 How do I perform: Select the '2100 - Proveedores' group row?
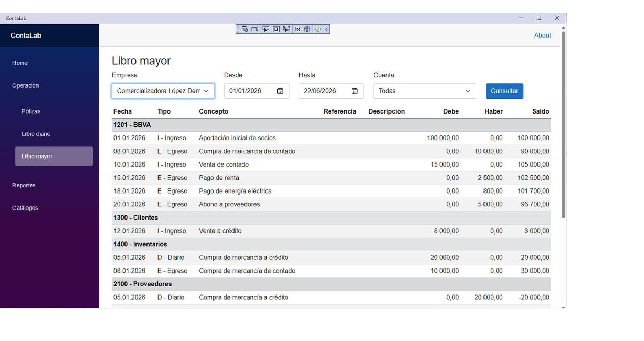point(331,284)
